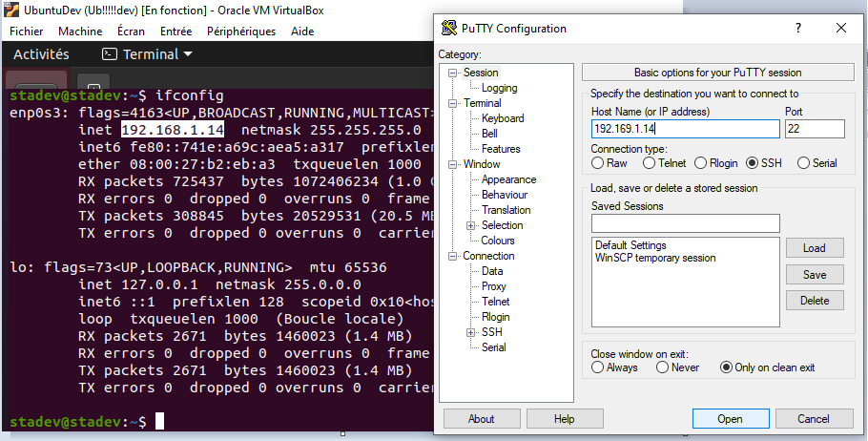Select the Colours category in the tree

point(498,241)
